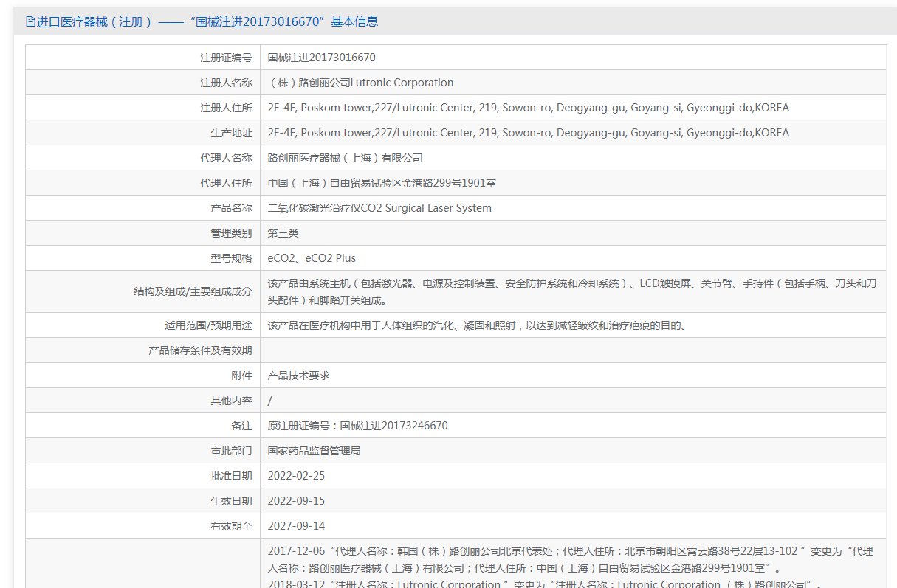Viewport: 897px width, 588px height.
Task: Select product name CO2 Surgical Laser System
Action: (379, 208)
